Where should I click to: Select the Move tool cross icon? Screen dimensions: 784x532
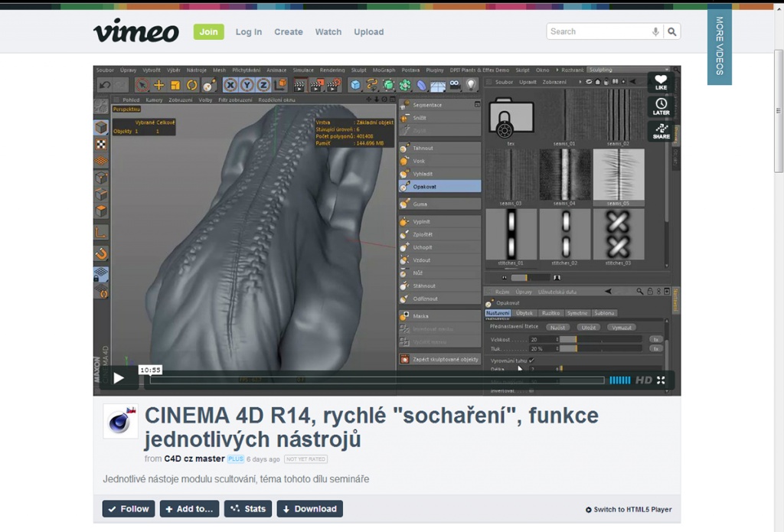[x=159, y=85]
